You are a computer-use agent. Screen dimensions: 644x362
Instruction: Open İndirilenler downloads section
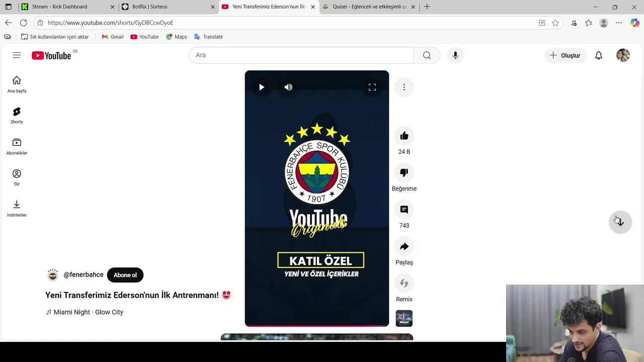pyautogui.click(x=17, y=209)
